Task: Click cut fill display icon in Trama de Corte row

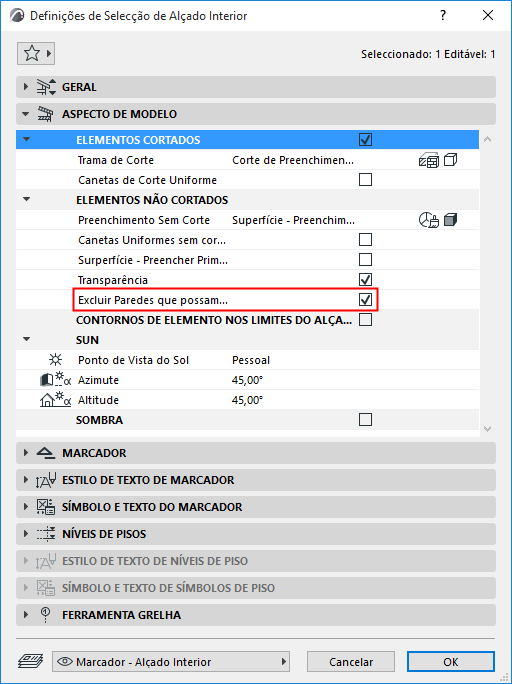Action: tap(428, 161)
